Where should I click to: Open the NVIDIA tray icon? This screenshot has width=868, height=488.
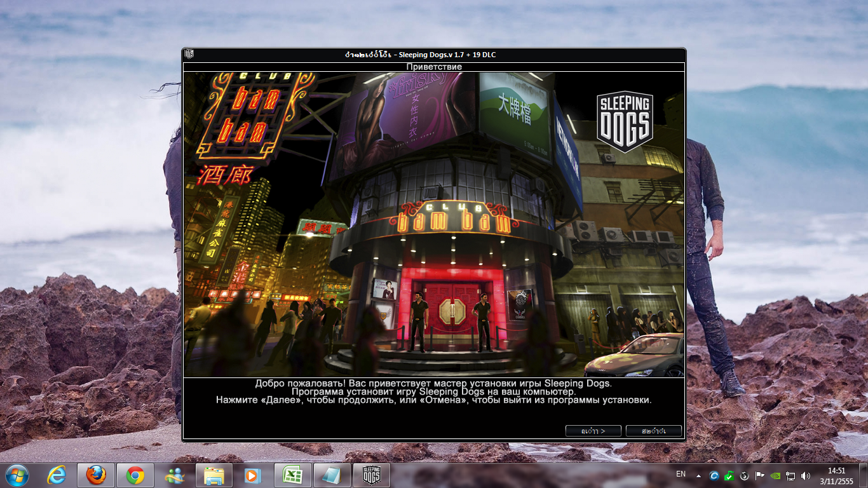(775, 475)
